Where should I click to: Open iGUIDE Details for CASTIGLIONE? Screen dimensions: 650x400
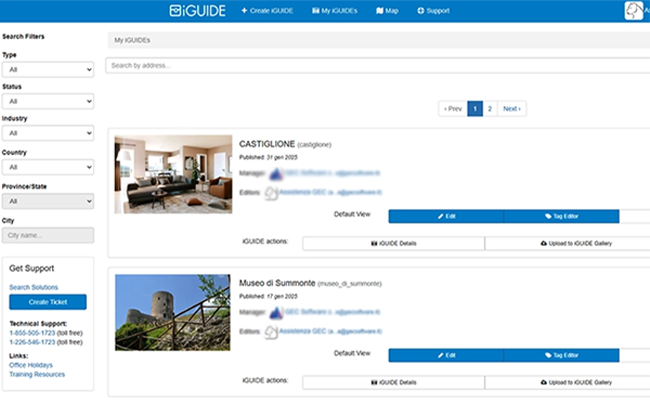pyautogui.click(x=393, y=244)
